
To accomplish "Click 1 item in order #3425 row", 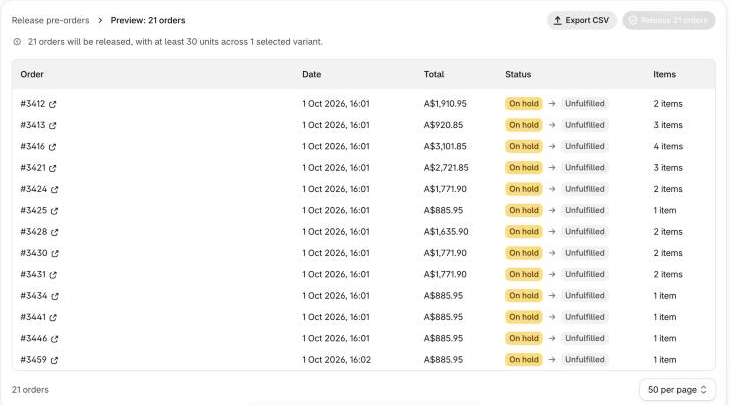I will click(665, 210).
